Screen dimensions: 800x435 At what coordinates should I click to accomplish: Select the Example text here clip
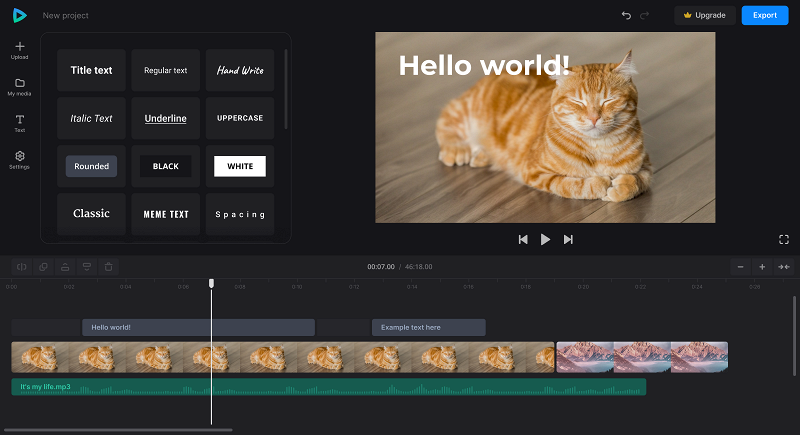click(429, 327)
